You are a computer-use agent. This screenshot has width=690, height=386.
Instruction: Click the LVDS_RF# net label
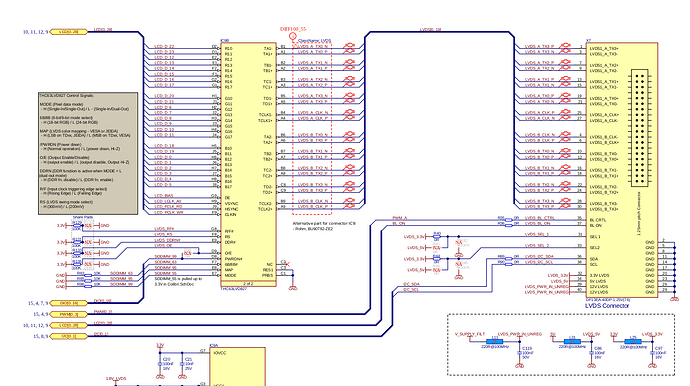pos(164,229)
